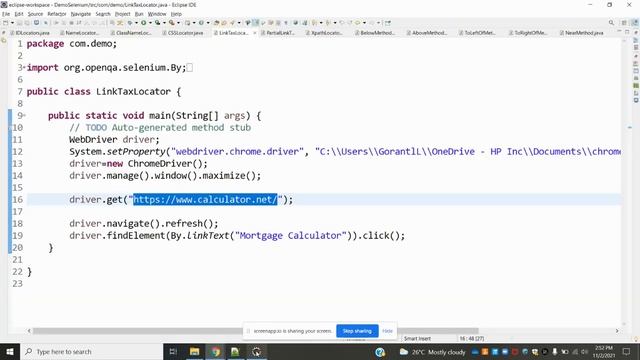This screenshot has height=360, width=640.
Task: Open File Explorer from the taskbar
Action: pos(195,351)
